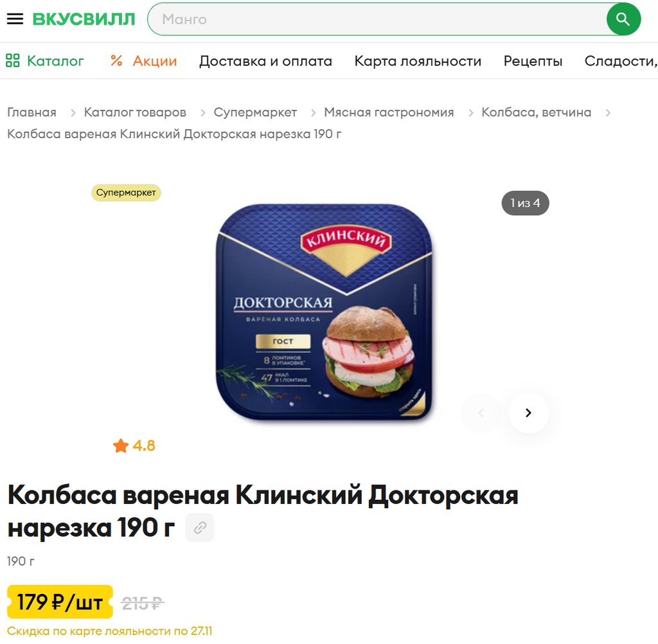The height and width of the screenshot is (644, 658).
Task: Click the Докторская product package image
Action: [x=324, y=312]
